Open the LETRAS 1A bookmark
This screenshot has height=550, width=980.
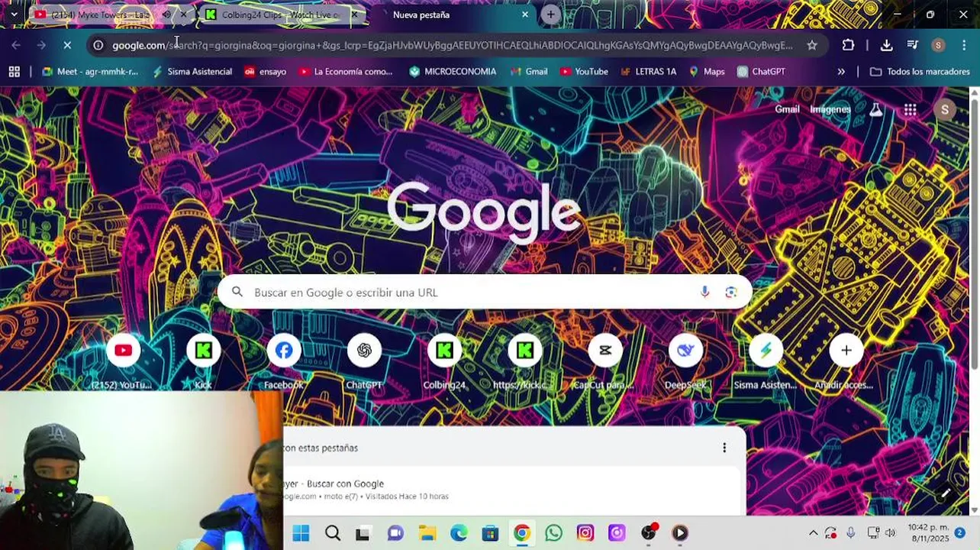(x=648, y=72)
